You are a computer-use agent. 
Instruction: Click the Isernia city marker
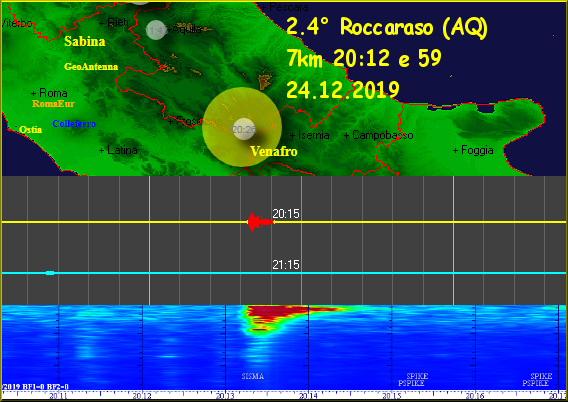coord(310,135)
